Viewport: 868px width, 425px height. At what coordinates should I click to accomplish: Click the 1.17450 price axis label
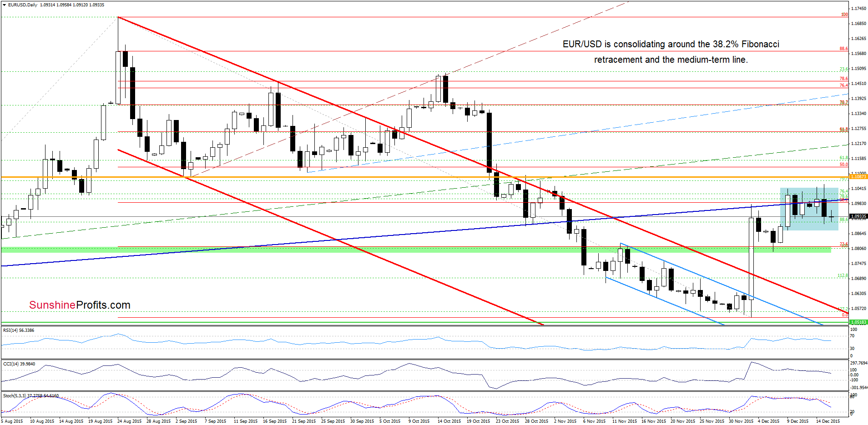pos(858,9)
